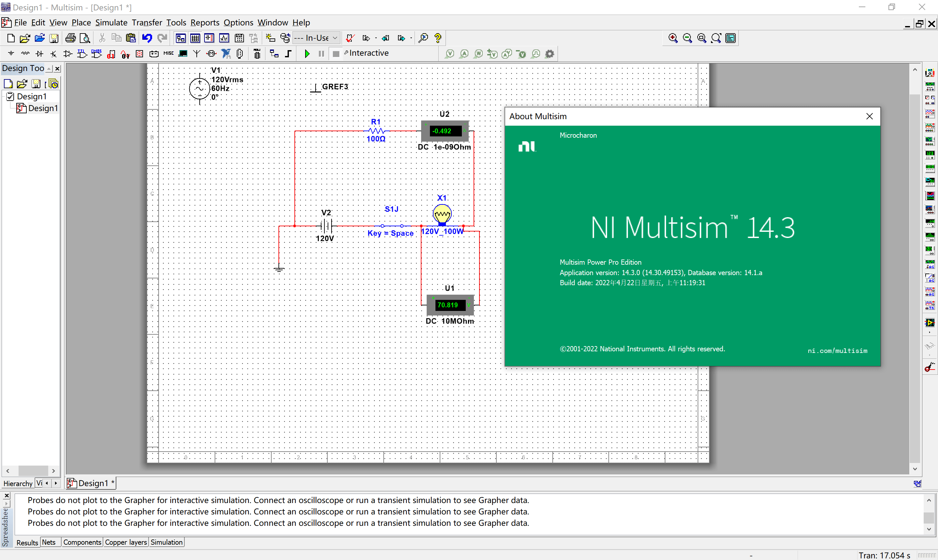
Task: Click Zoom to fit page icon
Action: pos(716,38)
